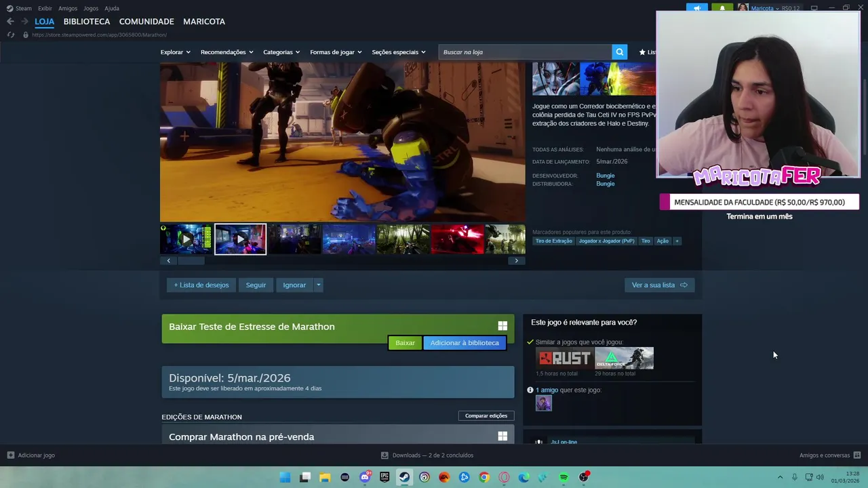This screenshot has width=868, height=488.
Task: Select the LOJA tab
Action: pyautogui.click(x=45, y=22)
